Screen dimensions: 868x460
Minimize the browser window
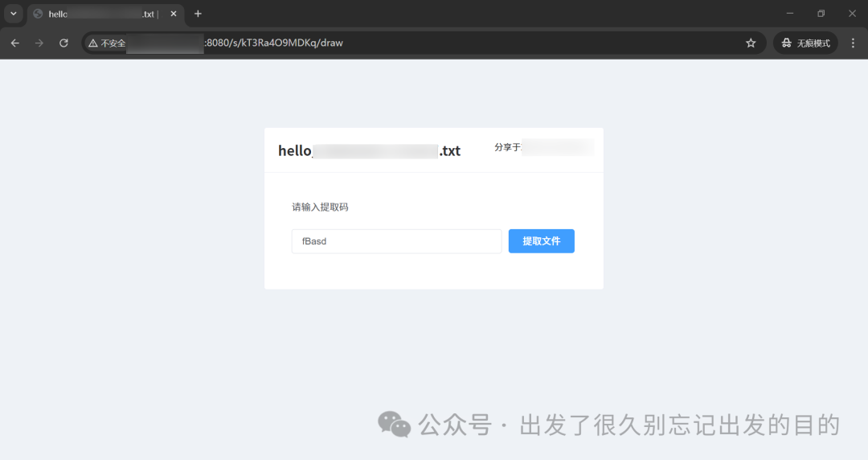(790, 14)
